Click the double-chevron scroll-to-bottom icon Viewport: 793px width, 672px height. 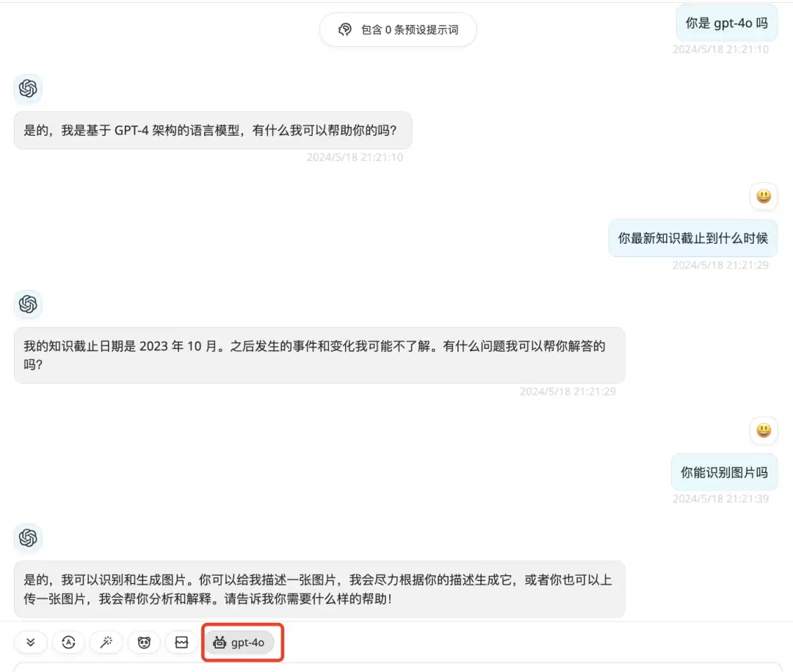click(x=31, y=643)
